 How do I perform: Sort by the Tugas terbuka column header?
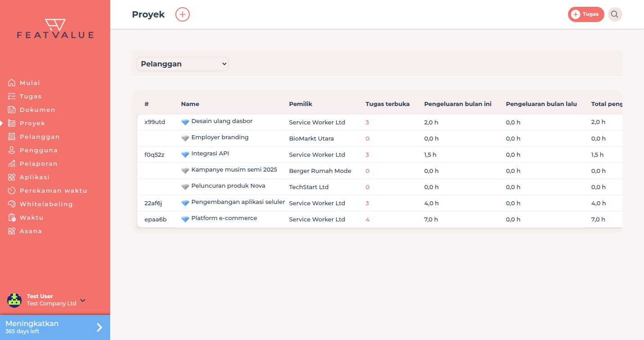click(388, 104)
